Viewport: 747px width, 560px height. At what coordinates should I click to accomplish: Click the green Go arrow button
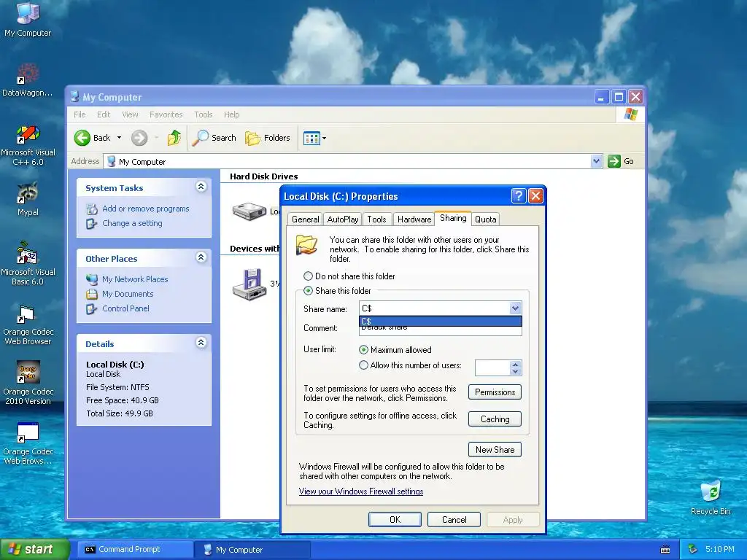(614, 161)
